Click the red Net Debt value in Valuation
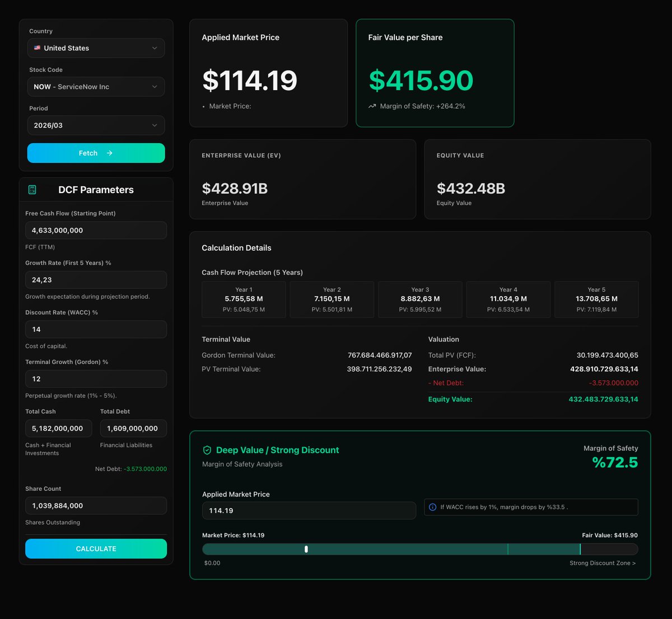 click(614, 383)
